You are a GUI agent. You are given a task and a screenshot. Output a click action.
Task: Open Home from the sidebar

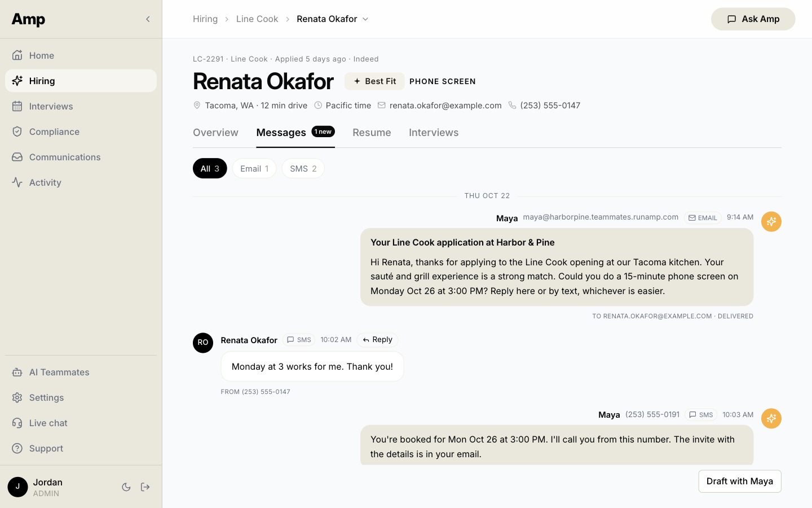[81, 55]
